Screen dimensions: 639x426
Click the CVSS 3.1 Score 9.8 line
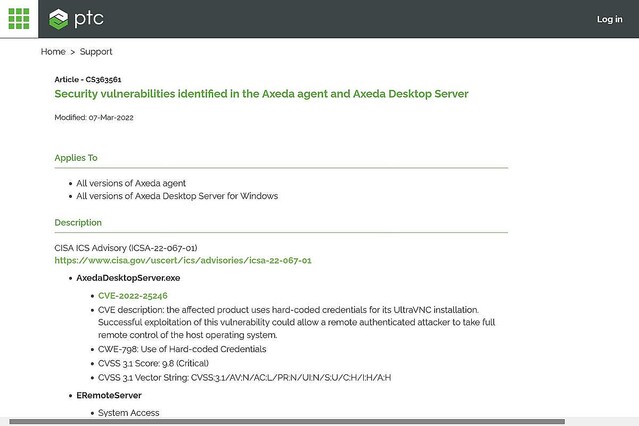click(x=161, y=363)
